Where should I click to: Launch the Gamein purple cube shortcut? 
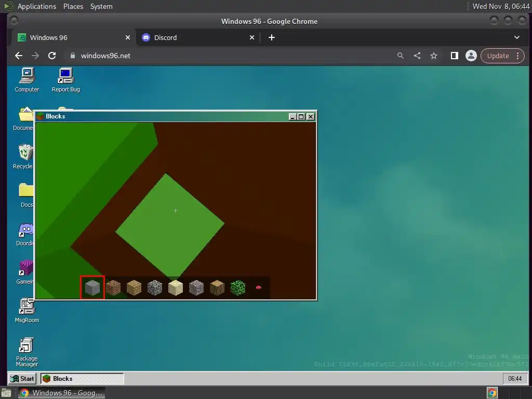(25, 272)
